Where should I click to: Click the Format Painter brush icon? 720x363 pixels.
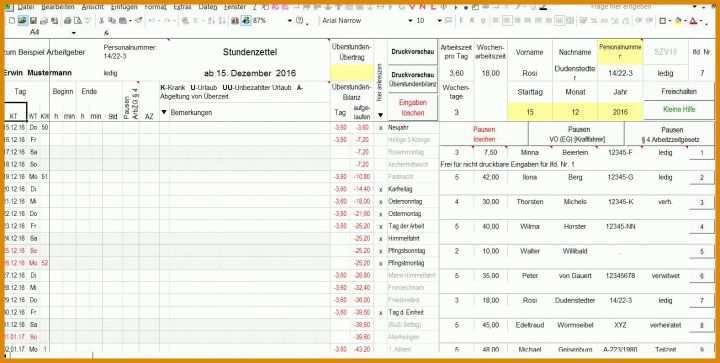[x=139, y=21]
